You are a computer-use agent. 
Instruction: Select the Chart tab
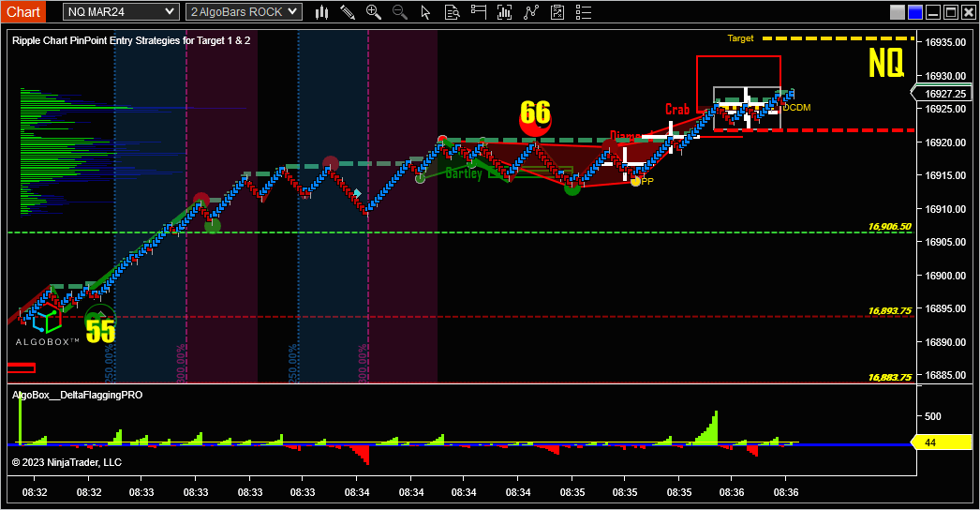[x=24, y=12]
